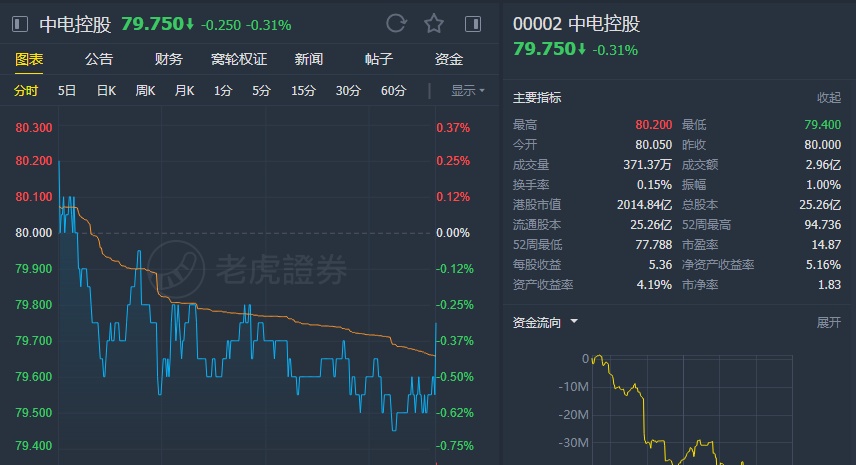Screen dimensions: 856x465
Task: Refresh the stock quote data
Action: [396, 23]
